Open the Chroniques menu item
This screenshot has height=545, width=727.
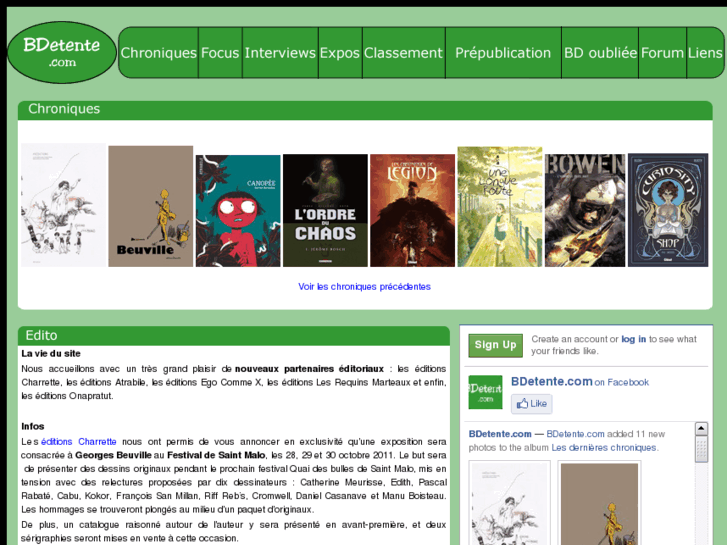pos(159,53)
